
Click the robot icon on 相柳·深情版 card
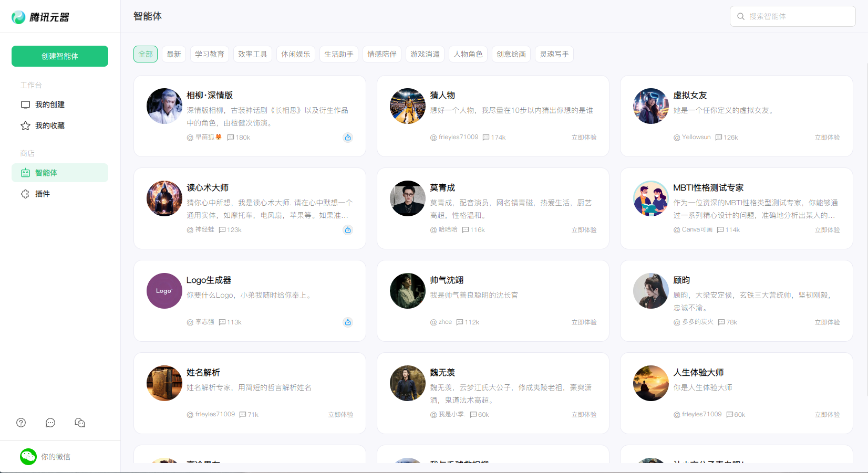coord(348,138)
